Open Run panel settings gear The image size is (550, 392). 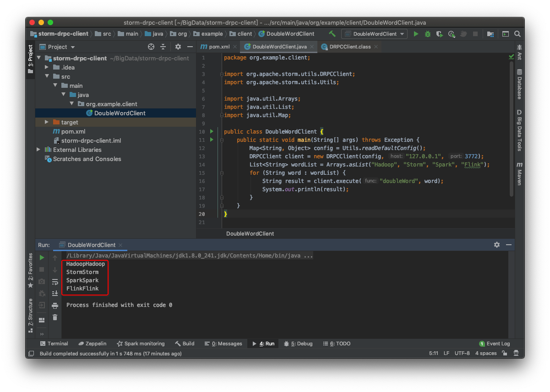click(497, 245)
